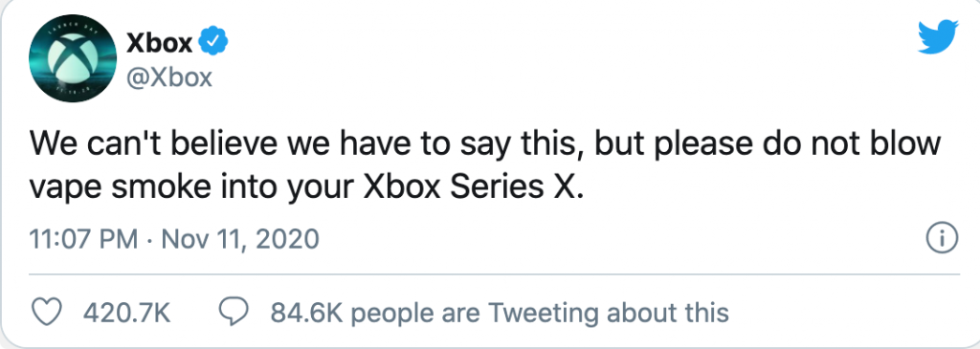Screen dimensions: 980x349
Task: Click the blue verified checkmark badge
Action: (213, 42)
